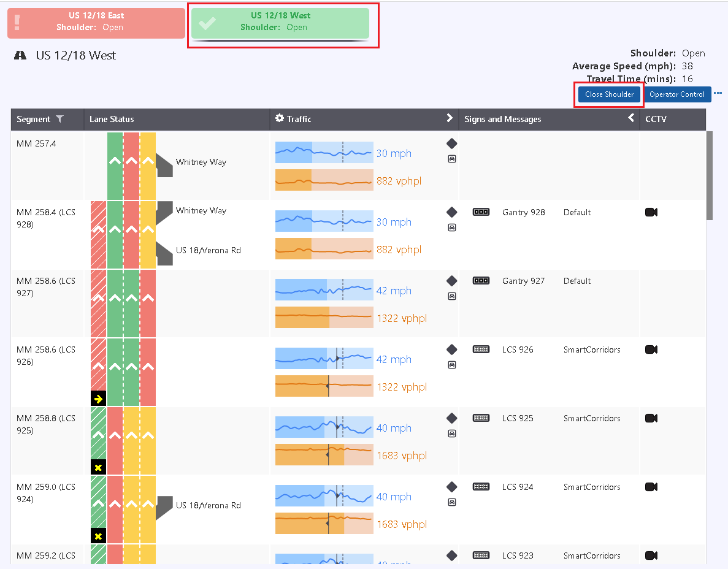This screenshot has width=728, height=569.
Task: Open CCTV camera for LCS 926
Action: (651, 349)
